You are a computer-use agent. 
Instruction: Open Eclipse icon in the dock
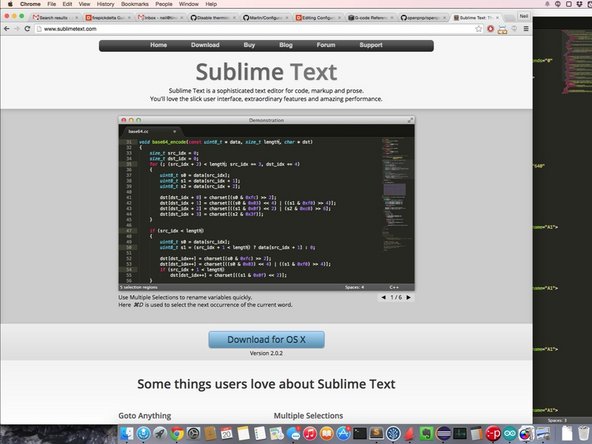(443, 434)
